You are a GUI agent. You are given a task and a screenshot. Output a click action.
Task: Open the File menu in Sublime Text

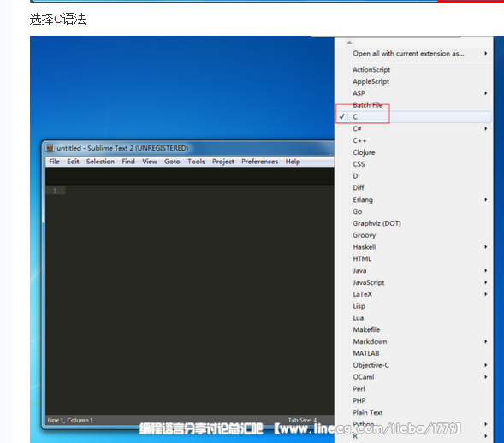pyautogui.click(x=54, y=162)
